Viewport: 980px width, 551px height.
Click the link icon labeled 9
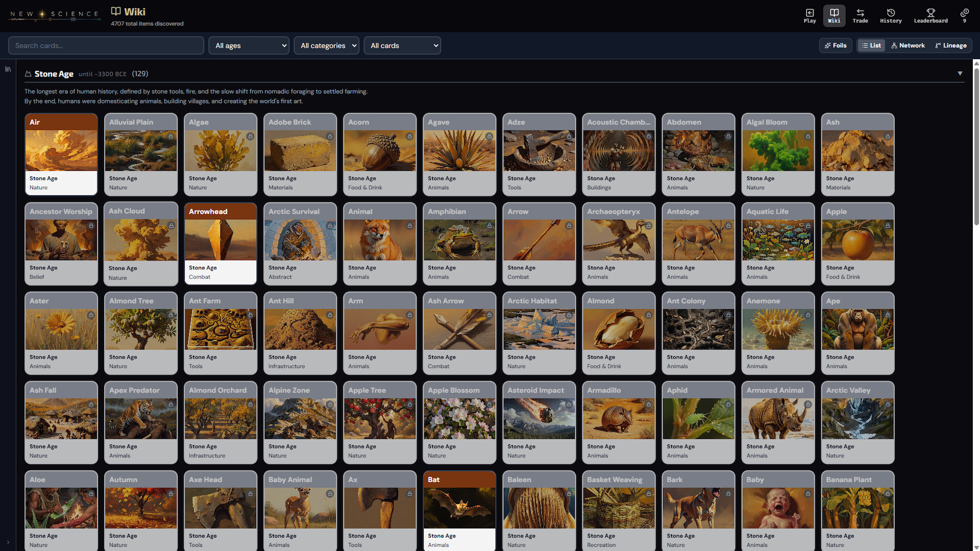click(964, 16)
